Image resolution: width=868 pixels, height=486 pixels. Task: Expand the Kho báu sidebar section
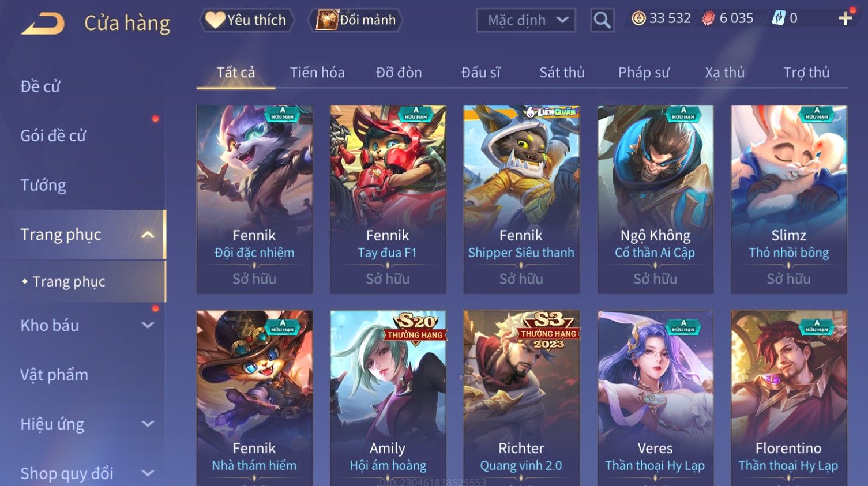point(148,325)
